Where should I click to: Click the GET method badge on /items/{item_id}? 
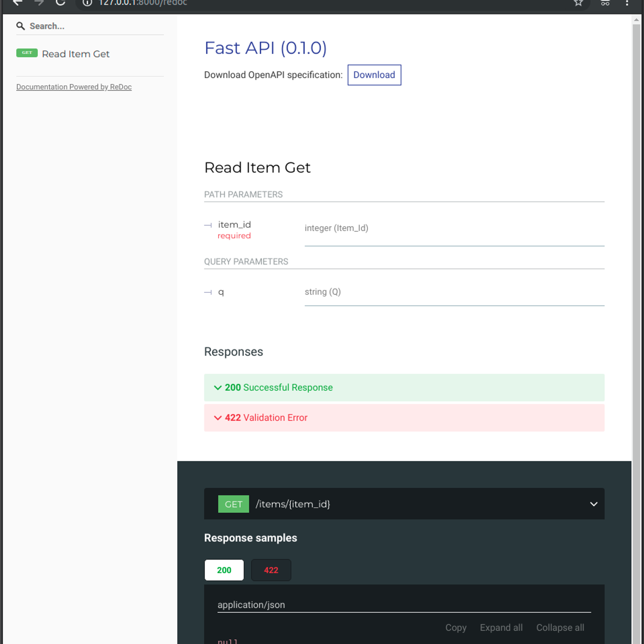pos(233,504)
